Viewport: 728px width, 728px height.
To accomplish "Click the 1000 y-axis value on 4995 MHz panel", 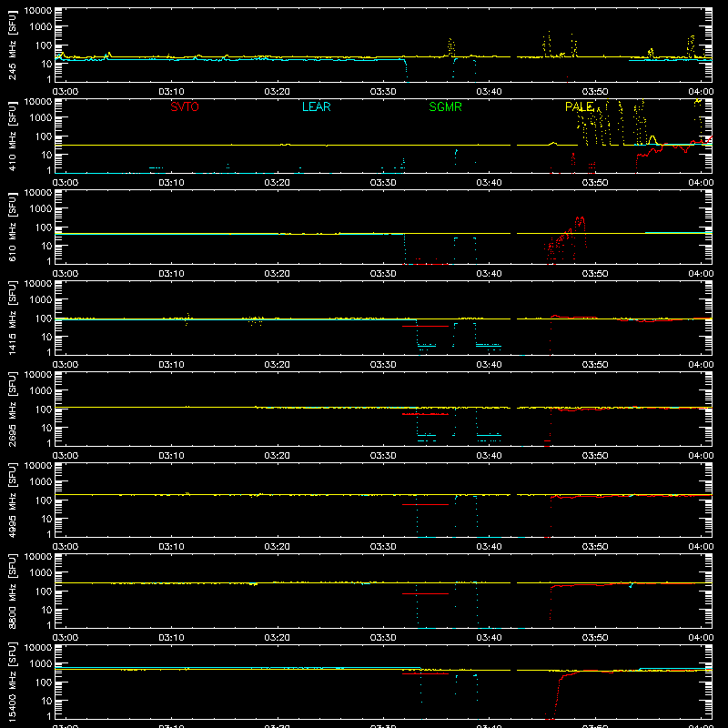I will click(41, 482).
